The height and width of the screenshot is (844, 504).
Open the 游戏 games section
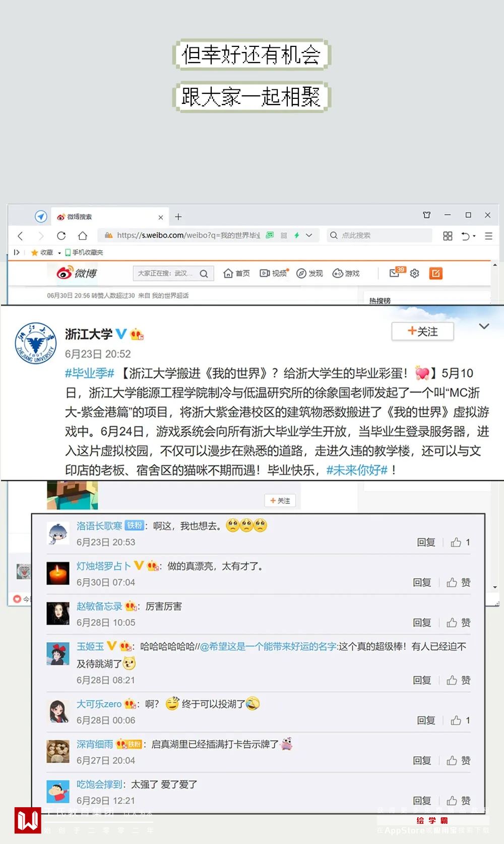coord(346,273)
